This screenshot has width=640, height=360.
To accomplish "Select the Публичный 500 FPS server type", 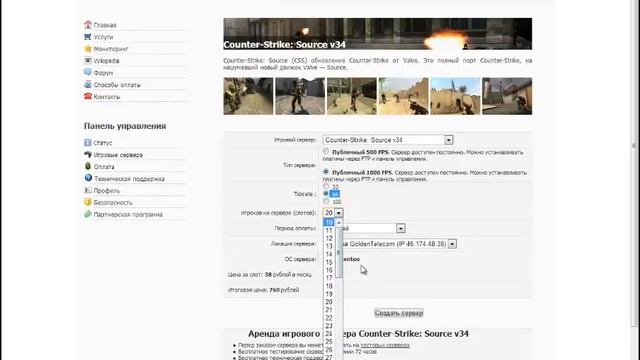I will [x=326, y=151].
